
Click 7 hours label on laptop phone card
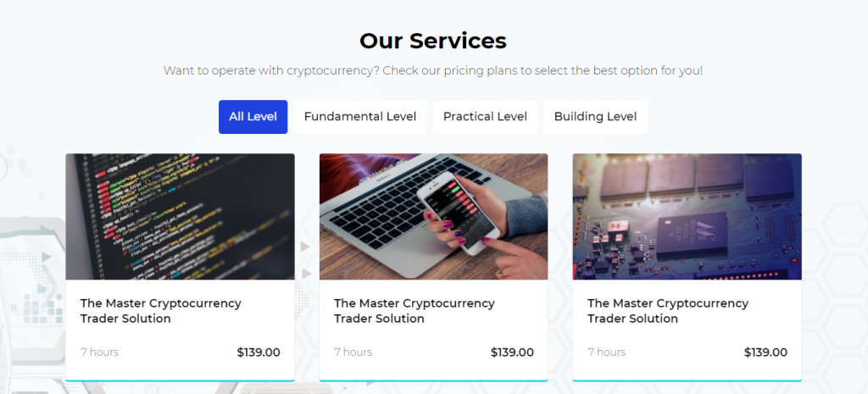353,352
